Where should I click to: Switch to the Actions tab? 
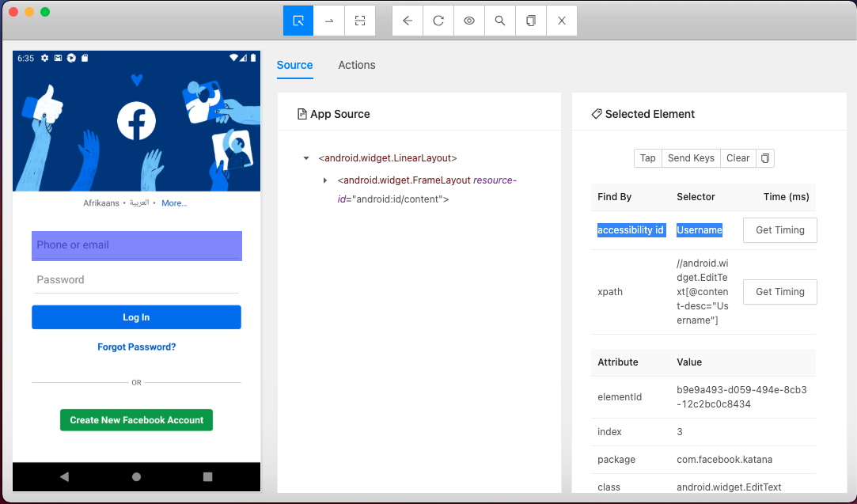pyautogui.click(x=357, y=65)
